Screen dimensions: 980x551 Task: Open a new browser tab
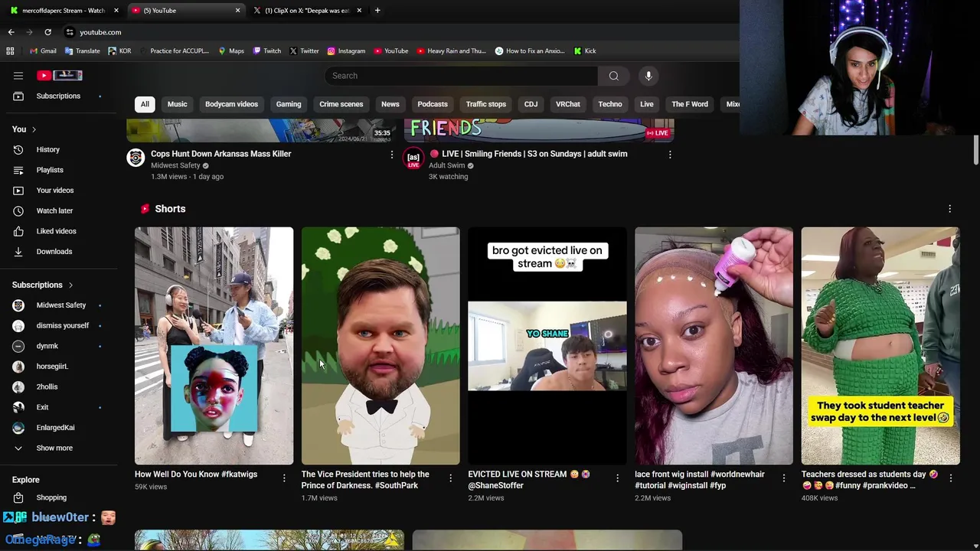[x=377, y=11]
